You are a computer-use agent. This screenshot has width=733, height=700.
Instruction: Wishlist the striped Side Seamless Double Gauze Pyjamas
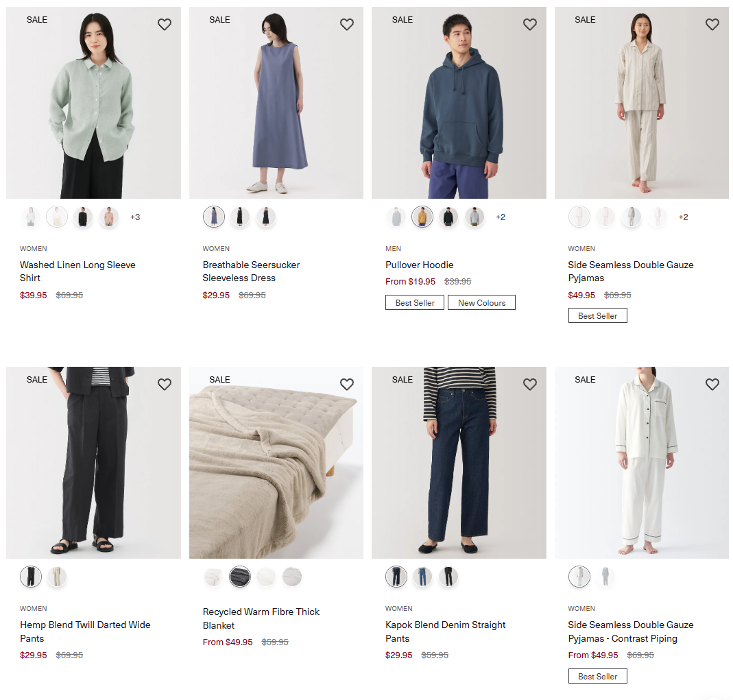coord(712,25)
